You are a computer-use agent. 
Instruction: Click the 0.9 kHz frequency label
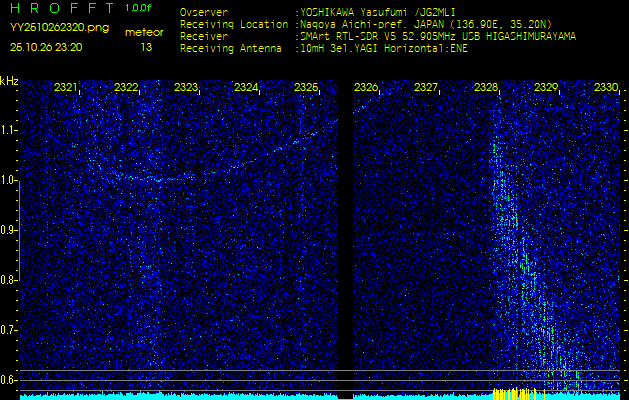click(7, 230)
